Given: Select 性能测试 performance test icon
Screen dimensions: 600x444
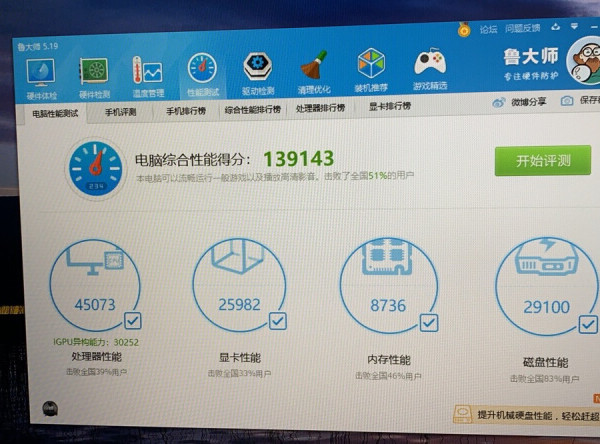Looking at the screenshot, I should coord(202,68).
